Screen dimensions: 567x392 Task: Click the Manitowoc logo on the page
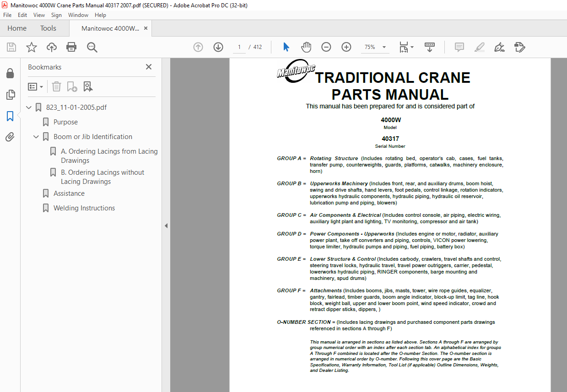[x=296, y=72]
